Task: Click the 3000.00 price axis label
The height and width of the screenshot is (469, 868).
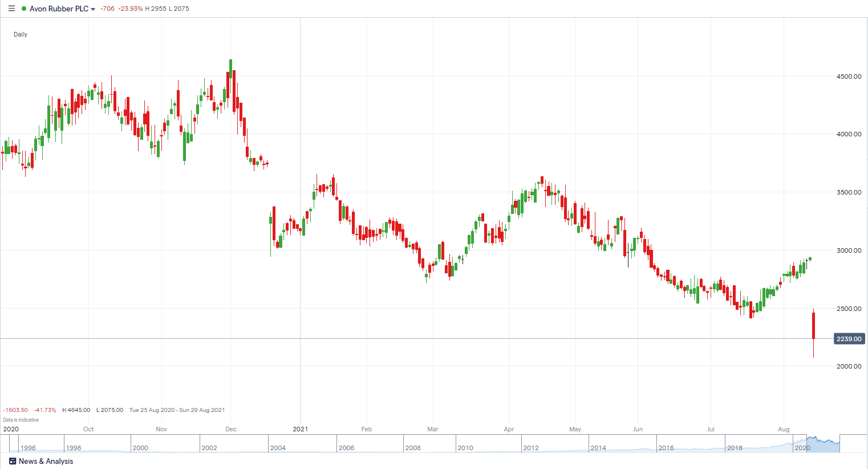Action: 849,250
